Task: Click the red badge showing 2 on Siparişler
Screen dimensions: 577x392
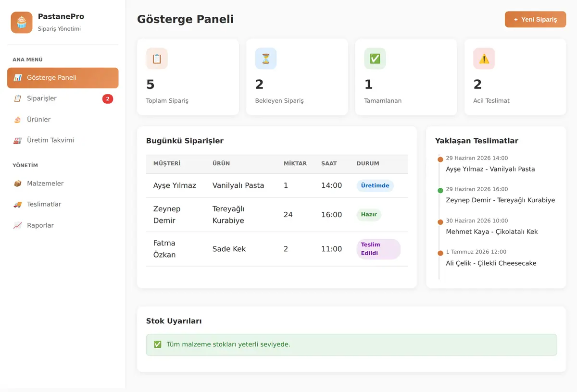Action: tap(108, 99)
